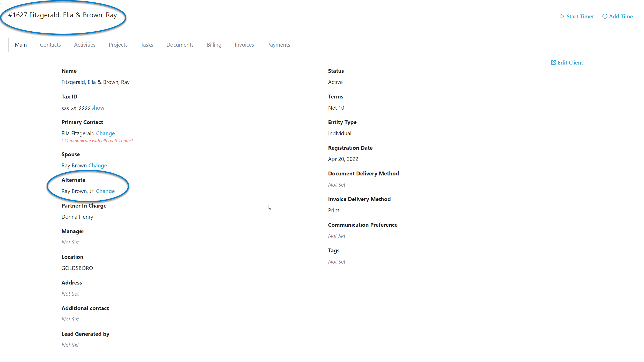The width and height of the screenshot is (644, 362).
Task: Click the client heading #1627 Fitzgerald, Ella & Brown, Ray
Action: pos(62,15)
